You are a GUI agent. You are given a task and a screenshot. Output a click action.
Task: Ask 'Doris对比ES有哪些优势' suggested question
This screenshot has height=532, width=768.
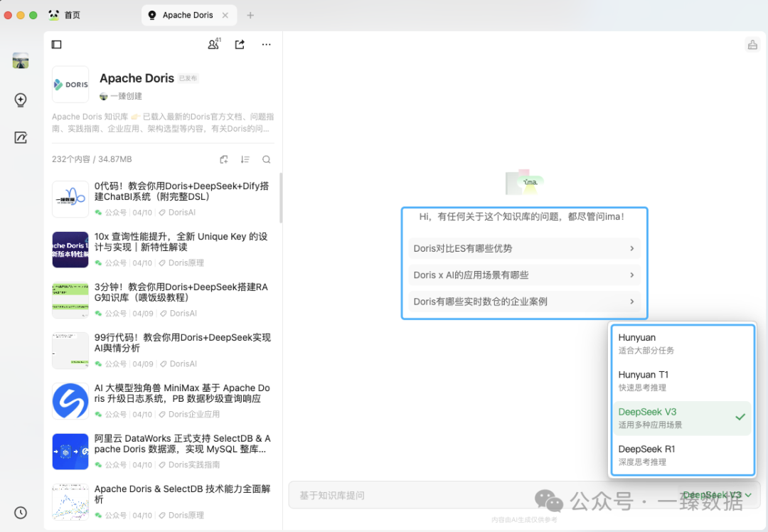[524, 248]
